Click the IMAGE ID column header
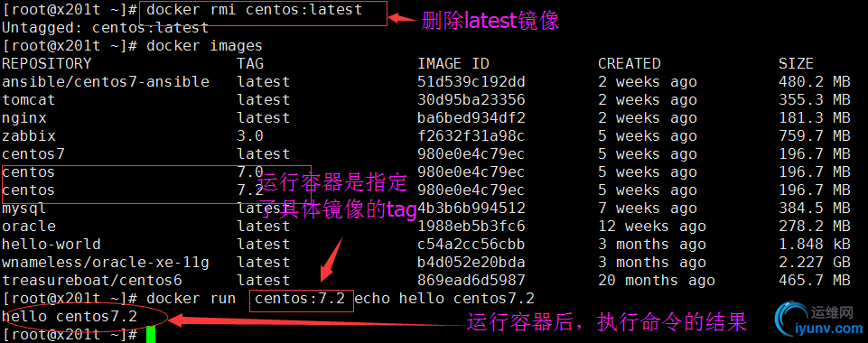 pyautogui.click(x=453, y=63)
